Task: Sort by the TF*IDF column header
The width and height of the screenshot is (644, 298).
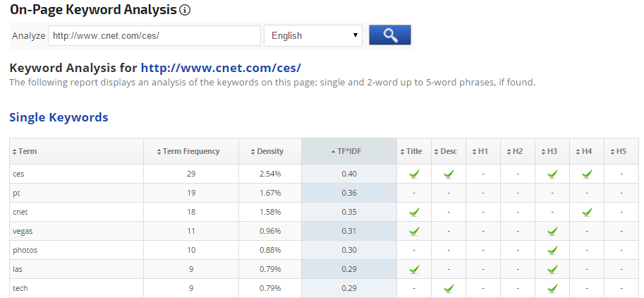Action: tap(348, 151)
